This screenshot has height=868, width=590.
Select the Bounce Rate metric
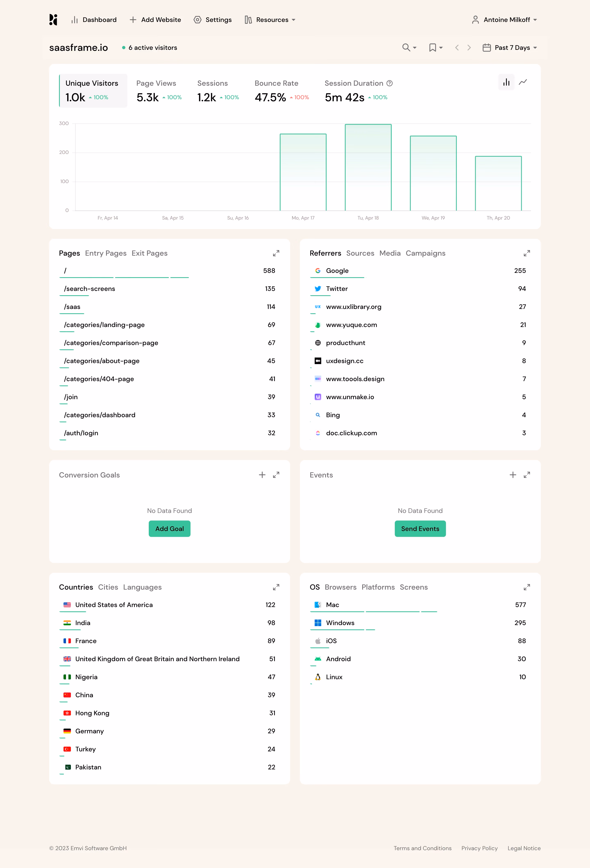coord(282,91)
